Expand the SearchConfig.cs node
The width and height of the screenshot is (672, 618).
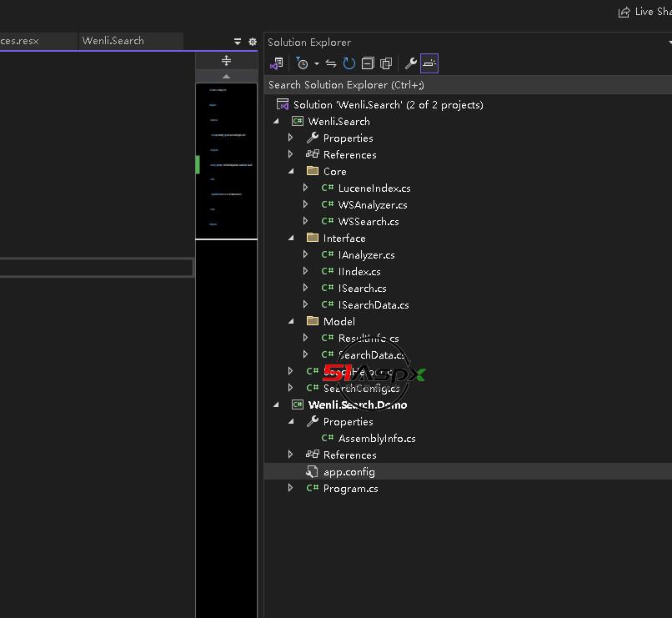click(291, 389)
